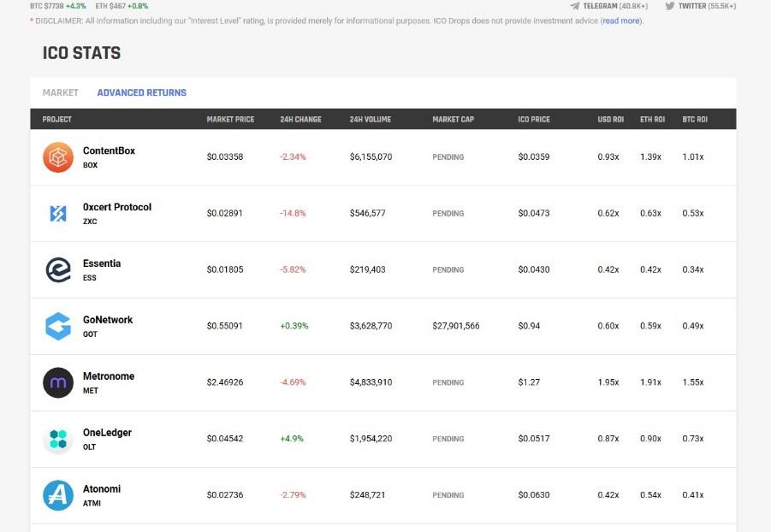
Task: Click the OneLedger logo icon
Action: pos(58,439)
